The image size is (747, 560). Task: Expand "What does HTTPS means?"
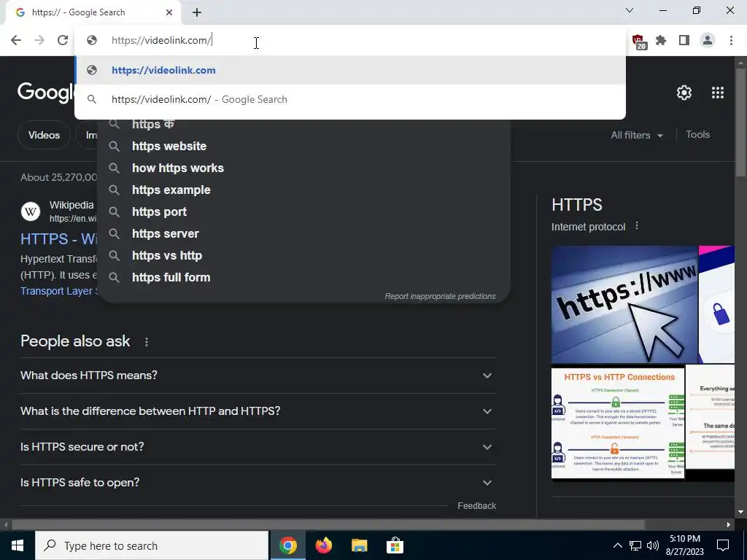pyautogui.click(x=258, y=376)
